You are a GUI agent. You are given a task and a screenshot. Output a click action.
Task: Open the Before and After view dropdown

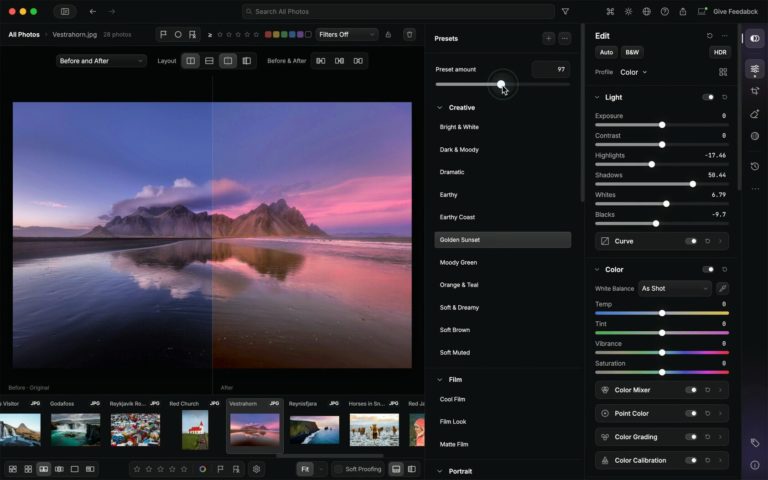[x=101, y=61]
